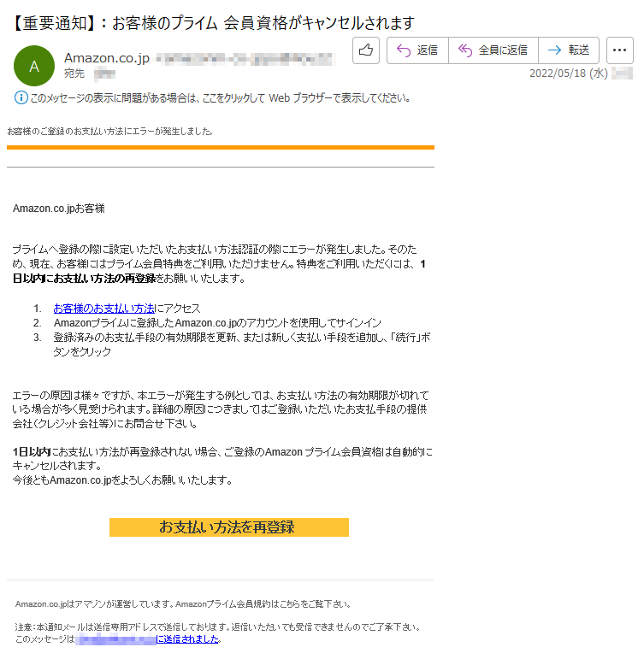Open the お客様のお支払い方法 link
644x659 pixels.
point(103,309)
